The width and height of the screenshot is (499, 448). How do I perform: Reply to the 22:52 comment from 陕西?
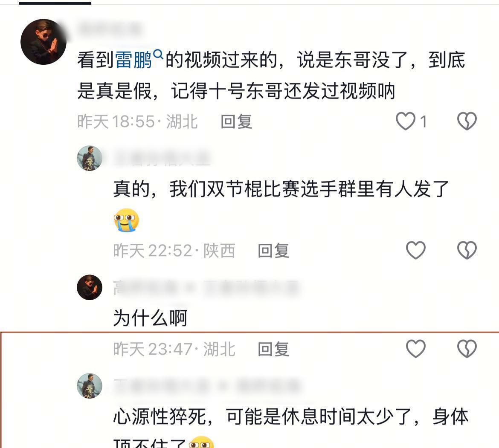(x=273, y=251)
